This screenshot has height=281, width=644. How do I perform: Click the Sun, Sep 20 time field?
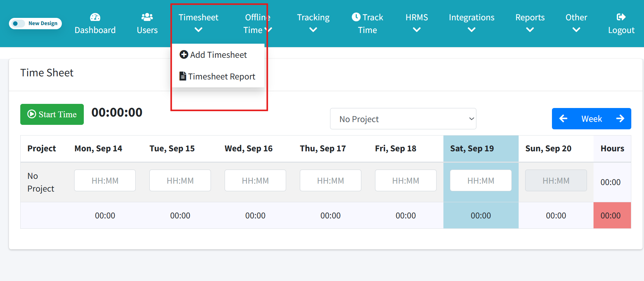556,180
